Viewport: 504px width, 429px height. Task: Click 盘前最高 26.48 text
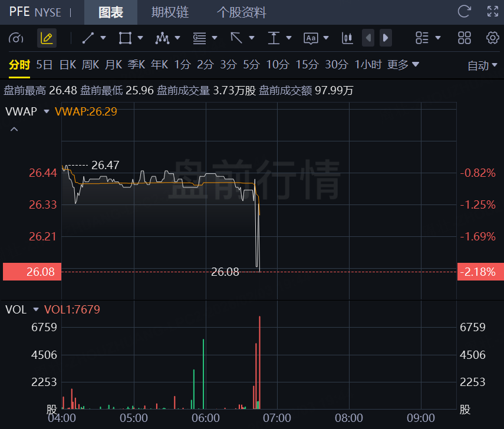pyautogui.click(x=40, y=90)
